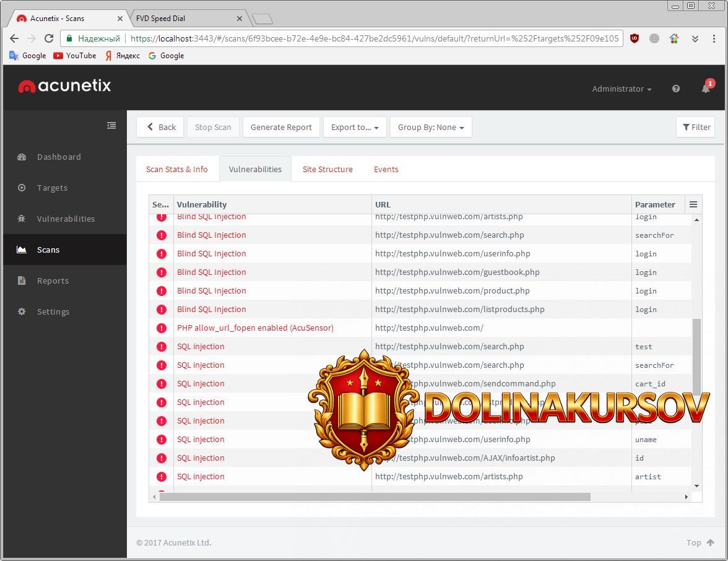Open the Vulnerabilities section from the sidebar

click(22, 219)
